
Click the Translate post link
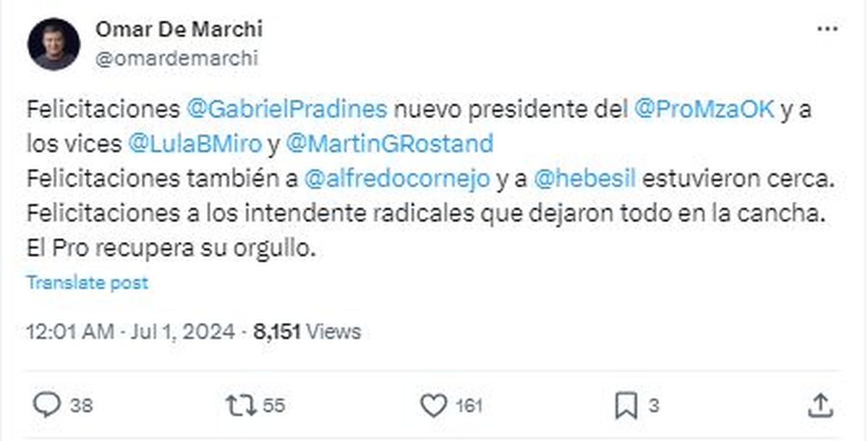click(88, 282)
